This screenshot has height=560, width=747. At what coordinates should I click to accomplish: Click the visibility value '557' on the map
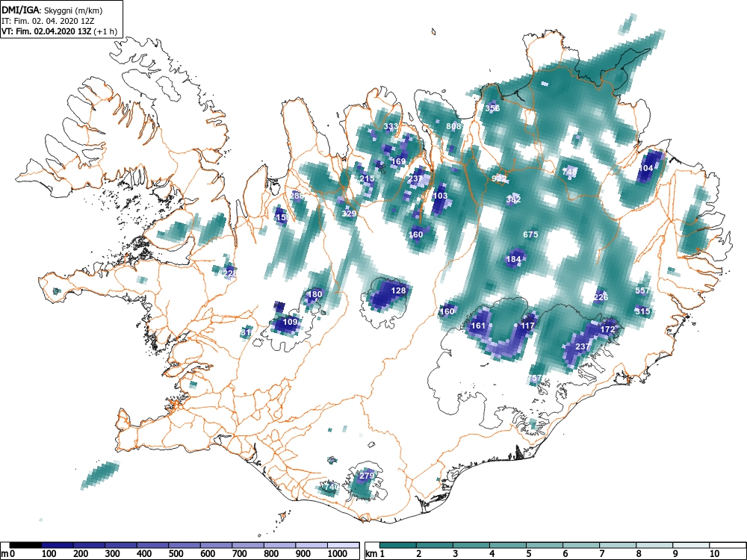pos(642,290)
